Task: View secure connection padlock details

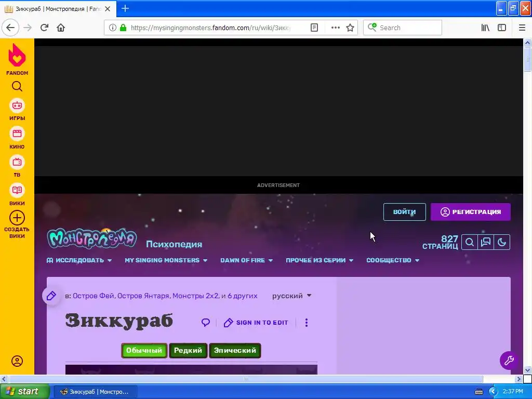Action: pyautogui.click(x=123, y=28)
